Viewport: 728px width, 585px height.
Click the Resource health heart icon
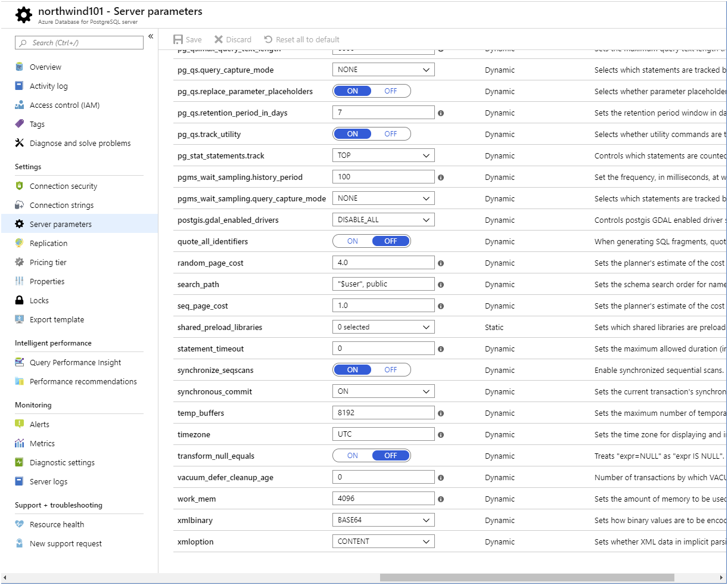point(20,524)
